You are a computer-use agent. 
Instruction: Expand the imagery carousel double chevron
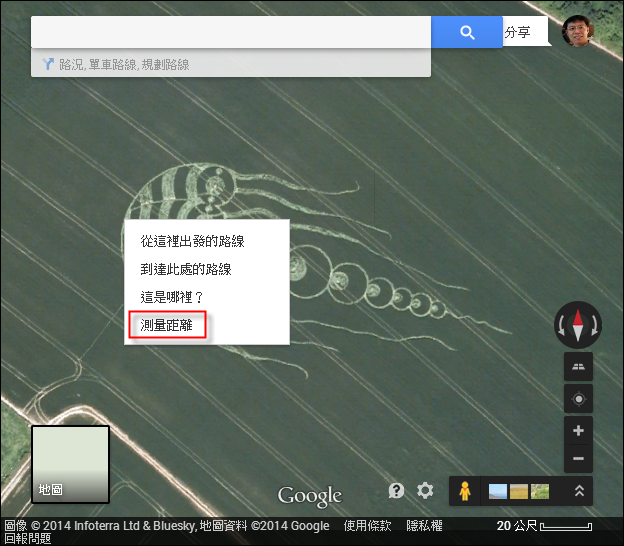pos(579,491)
